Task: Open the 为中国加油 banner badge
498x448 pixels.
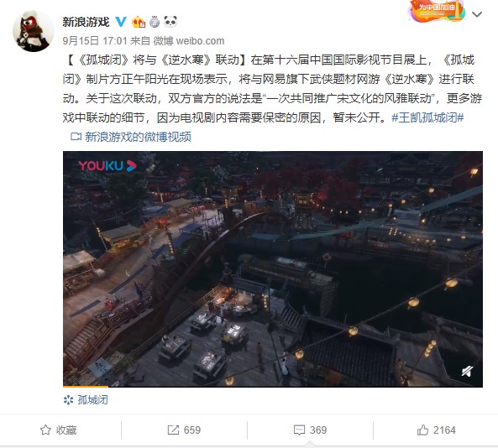Action: [437, 12]
